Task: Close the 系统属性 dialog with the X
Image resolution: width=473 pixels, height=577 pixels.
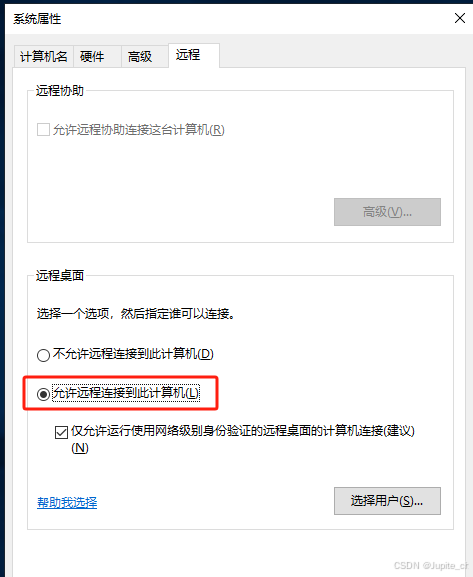Action: point(460,18)
